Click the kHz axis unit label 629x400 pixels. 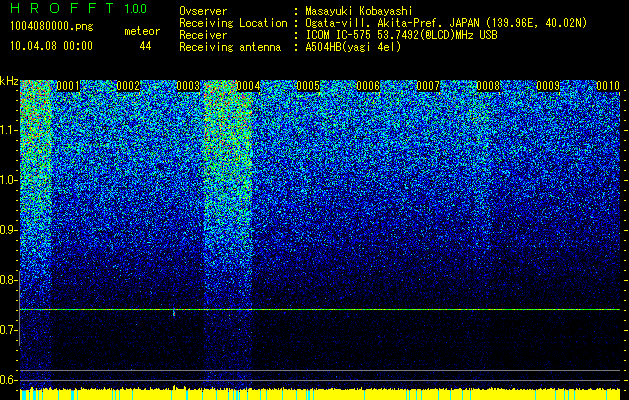coord(9,81)
